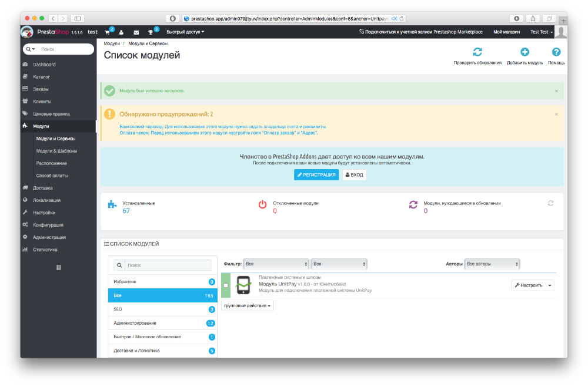588x387 pixels.
Task: Click the ВХОД button
Action: click(354, 174)
